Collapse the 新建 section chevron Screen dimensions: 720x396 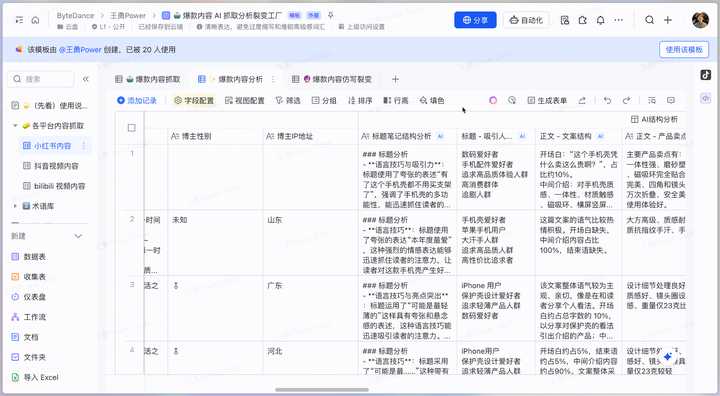click(x=78, y=236)
